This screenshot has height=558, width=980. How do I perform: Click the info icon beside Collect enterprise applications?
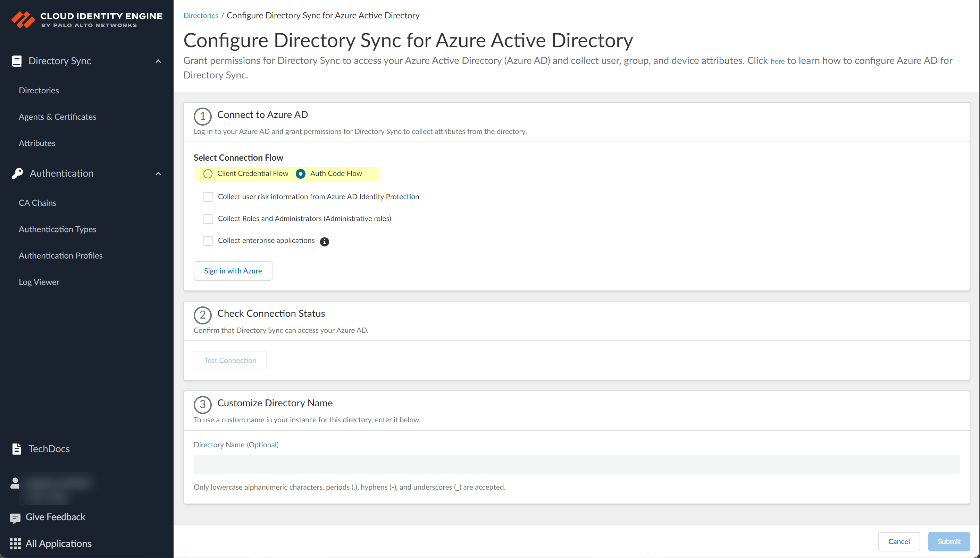(x=324, y=242)
